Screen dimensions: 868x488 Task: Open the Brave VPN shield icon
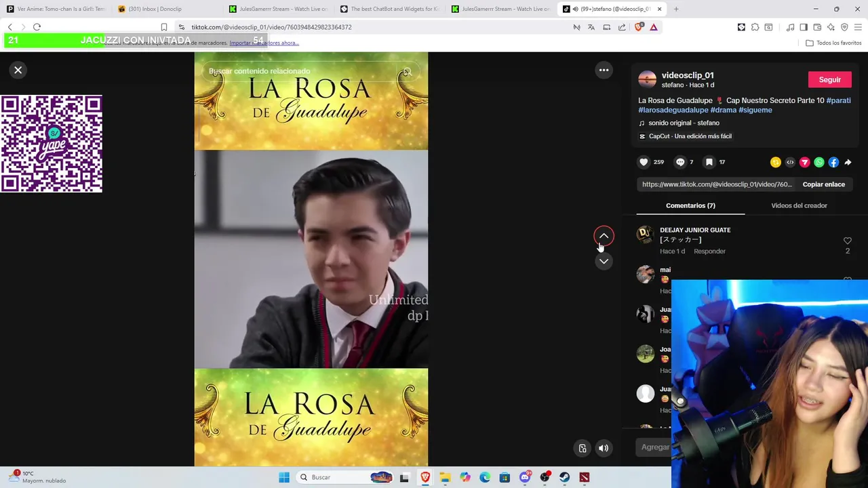click(844, 27)
